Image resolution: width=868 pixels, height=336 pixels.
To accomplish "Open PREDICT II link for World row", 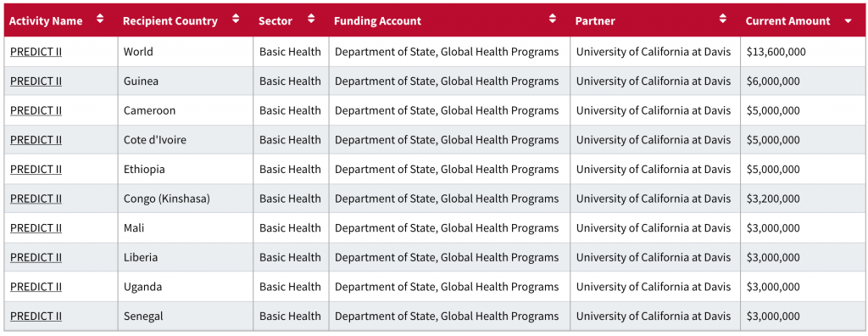I will [36, 52].
